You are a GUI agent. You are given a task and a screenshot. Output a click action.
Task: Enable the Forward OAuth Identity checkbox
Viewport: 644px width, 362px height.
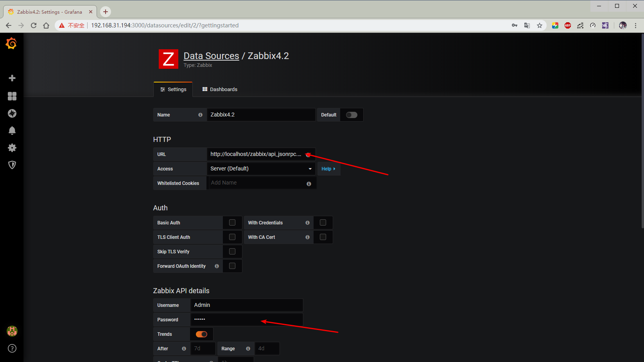pos(232,266)
